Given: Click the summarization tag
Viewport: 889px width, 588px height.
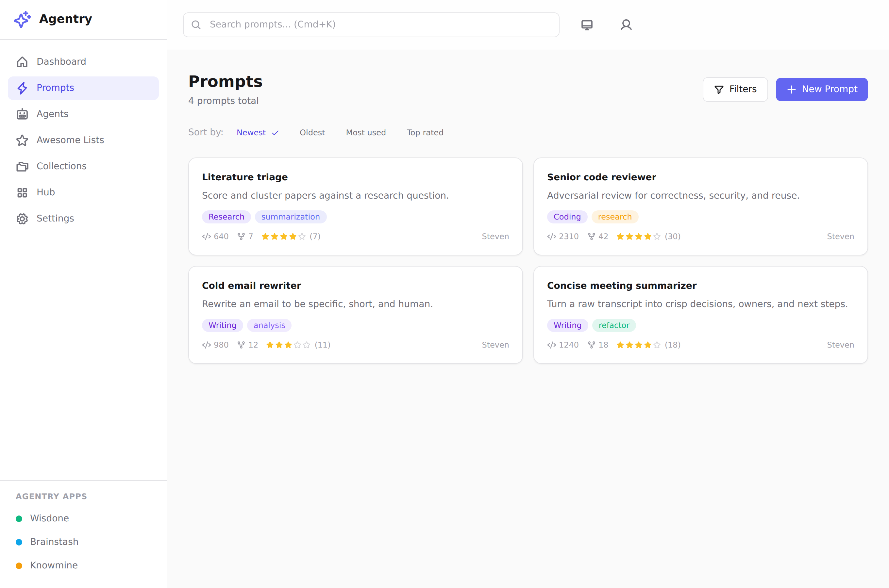Looking at the screenshot, I should tap(291, 217).
